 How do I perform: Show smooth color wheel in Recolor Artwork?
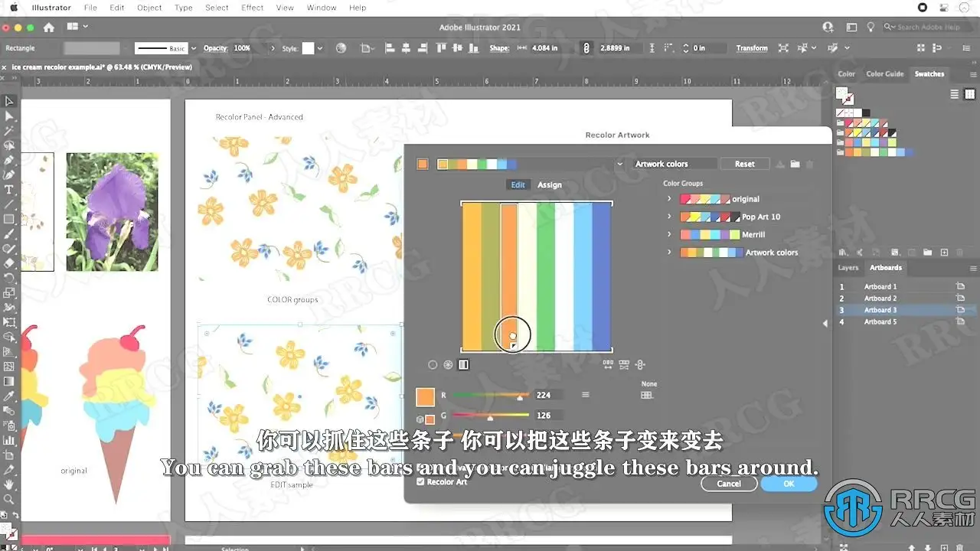tap(433, 365)
